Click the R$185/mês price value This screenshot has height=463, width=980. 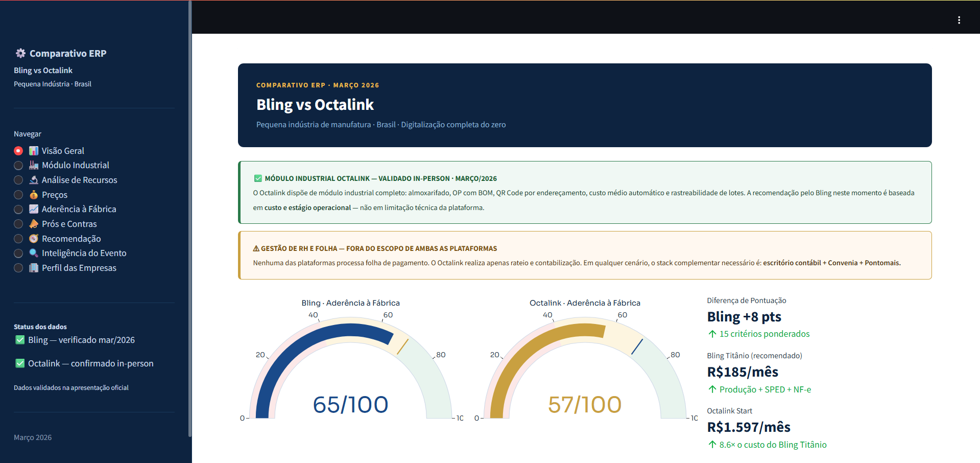[743, 372]
